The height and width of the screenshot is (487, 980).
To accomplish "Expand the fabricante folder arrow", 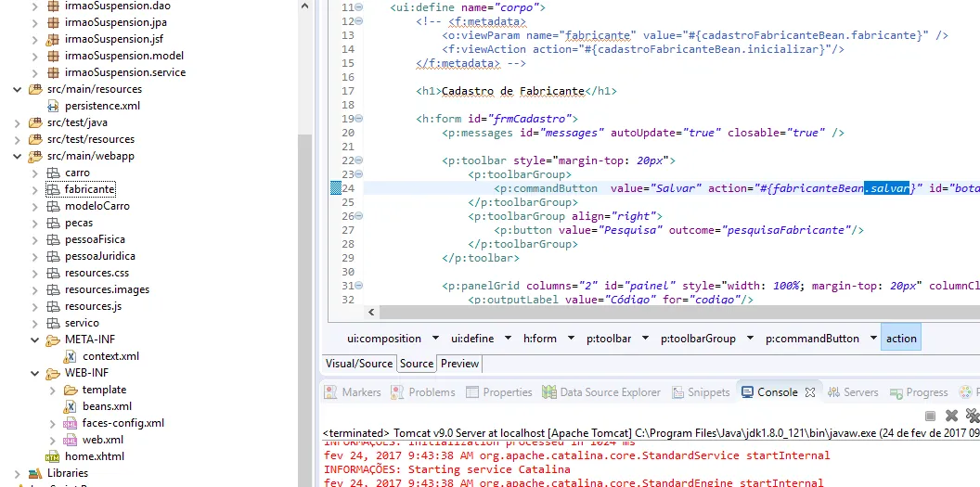I will click(35, 189).
